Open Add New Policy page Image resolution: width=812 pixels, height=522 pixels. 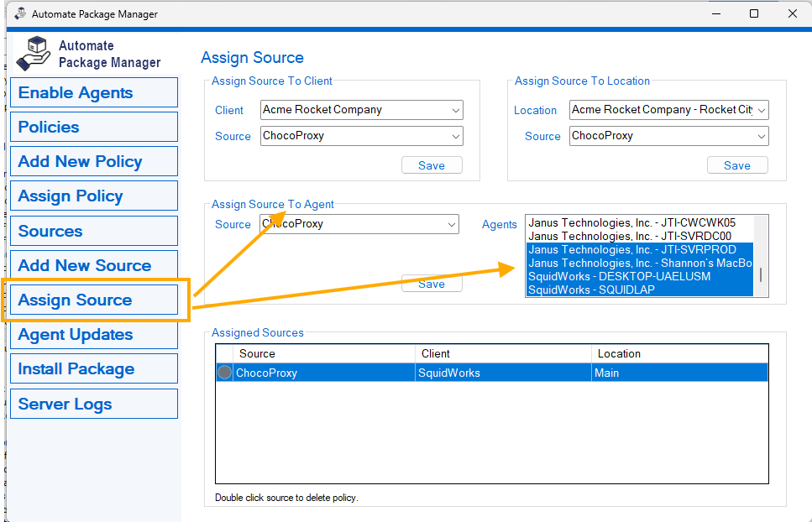(93, 161)
